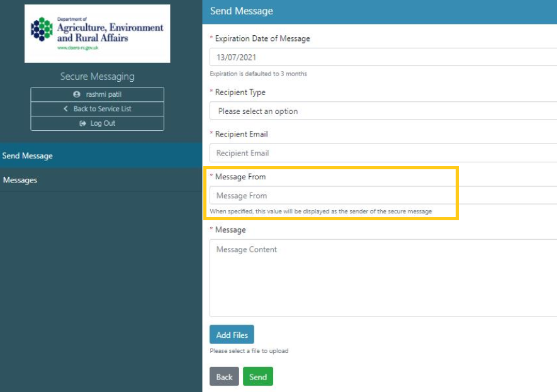Click the DAERA department logo

(x=97, y=33)
